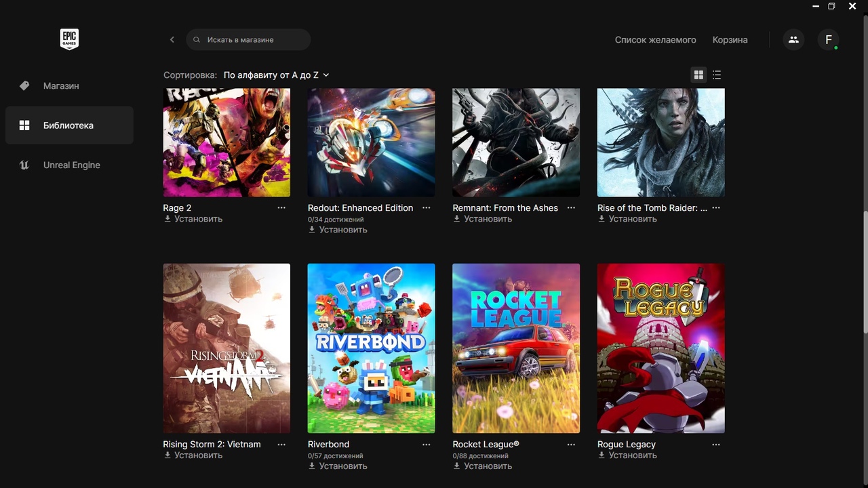
Task: Click the Riverbond title text
Action: pos(328,445)
